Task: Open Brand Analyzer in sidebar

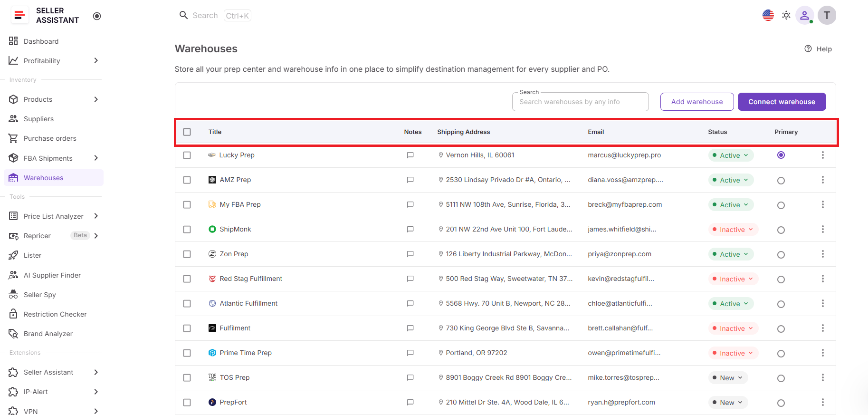Action: coord(54,334)
